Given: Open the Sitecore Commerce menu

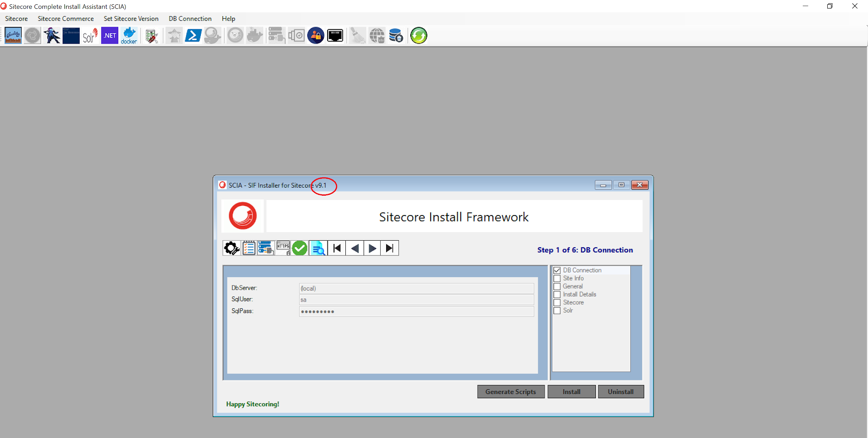Looking at the screenshot, I should (x=66, y=19).
